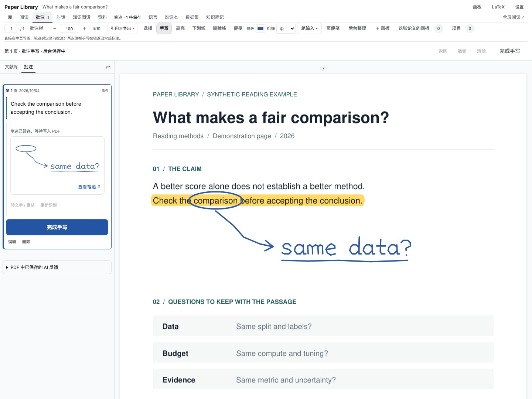532x399 pixels.
Task: Click 删除 on the annotation card
Action: [26, 242]
